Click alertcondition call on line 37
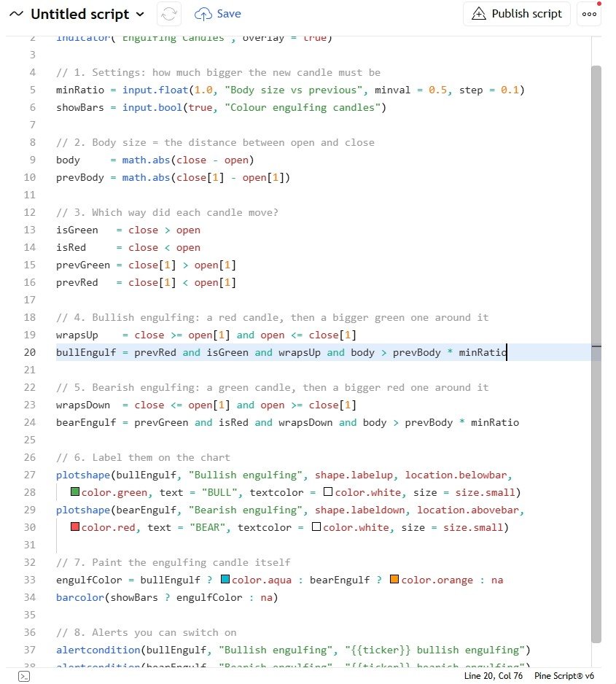 (98, 650)
